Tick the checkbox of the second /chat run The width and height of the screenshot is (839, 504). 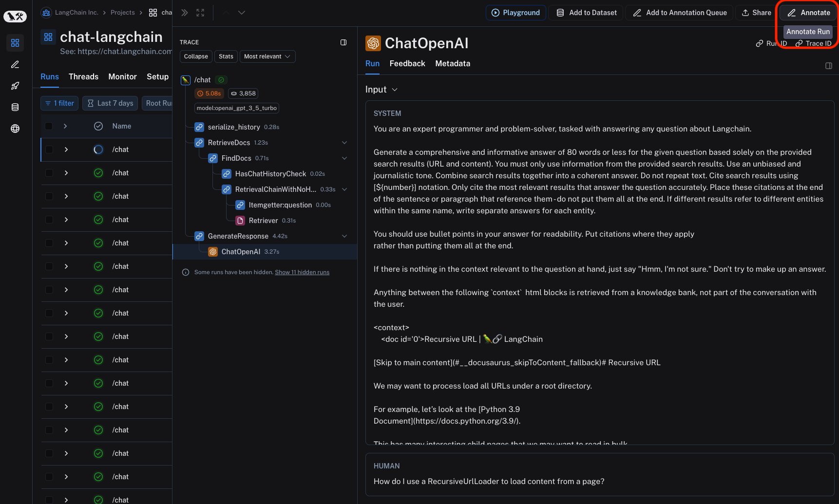click(x=49, y=173)
